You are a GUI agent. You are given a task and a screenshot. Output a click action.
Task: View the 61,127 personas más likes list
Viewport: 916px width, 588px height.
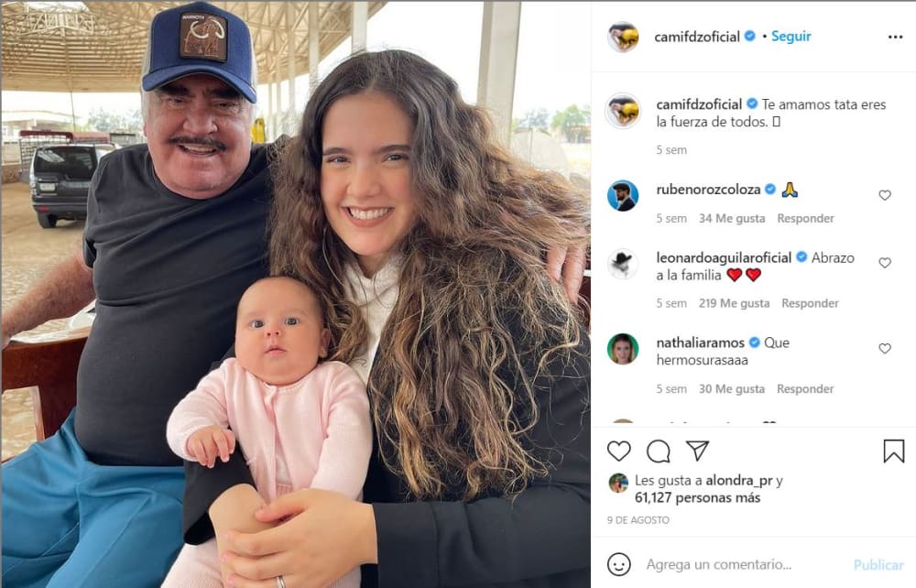click(697, 498)
